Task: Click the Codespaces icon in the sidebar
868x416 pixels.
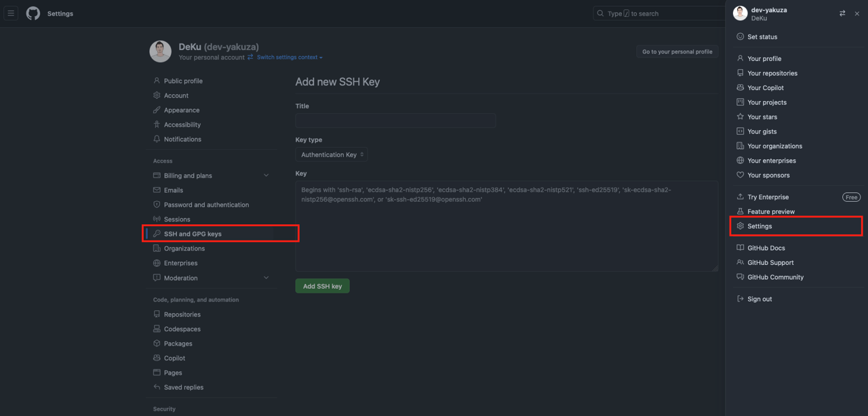Action: point(157,329)
